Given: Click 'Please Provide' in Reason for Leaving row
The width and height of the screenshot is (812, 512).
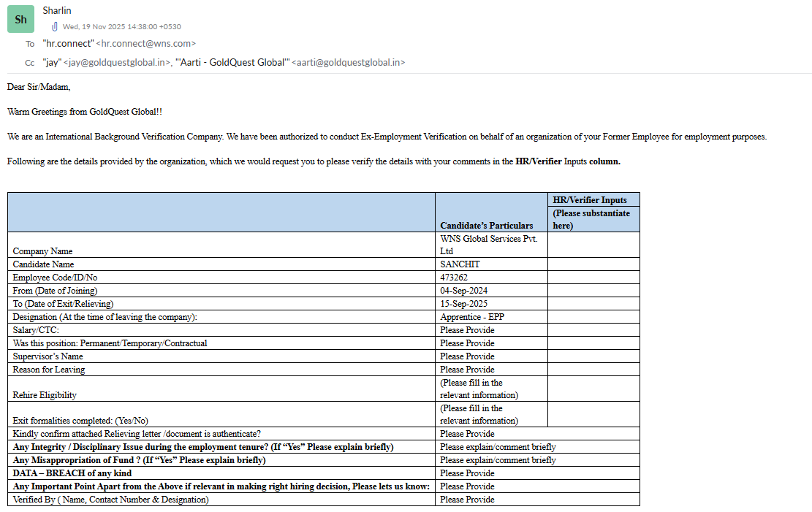Looking at the screenshot, I should 467,370.
